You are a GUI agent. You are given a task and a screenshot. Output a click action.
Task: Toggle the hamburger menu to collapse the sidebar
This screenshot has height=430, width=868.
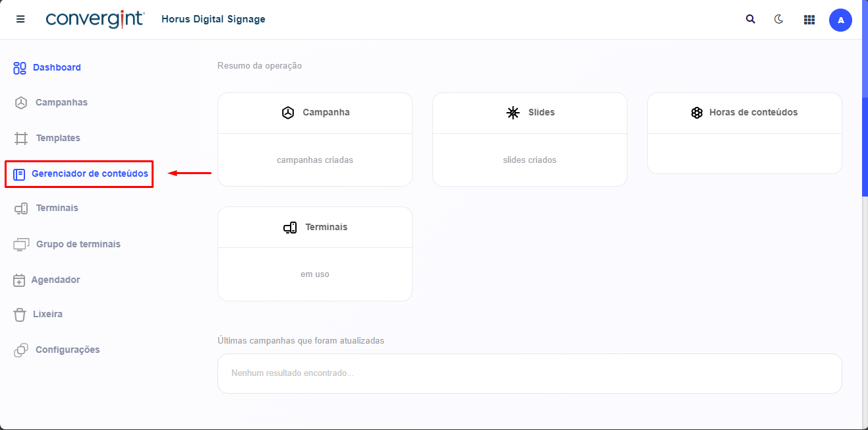pyautogui.click(x=20, y=19)
